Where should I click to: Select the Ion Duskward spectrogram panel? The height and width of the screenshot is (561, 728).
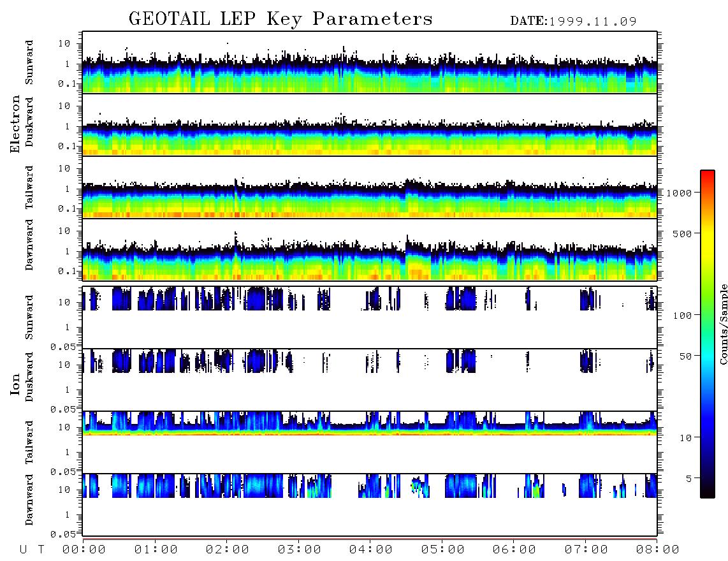pyautogui.click(x=370, y=379)
